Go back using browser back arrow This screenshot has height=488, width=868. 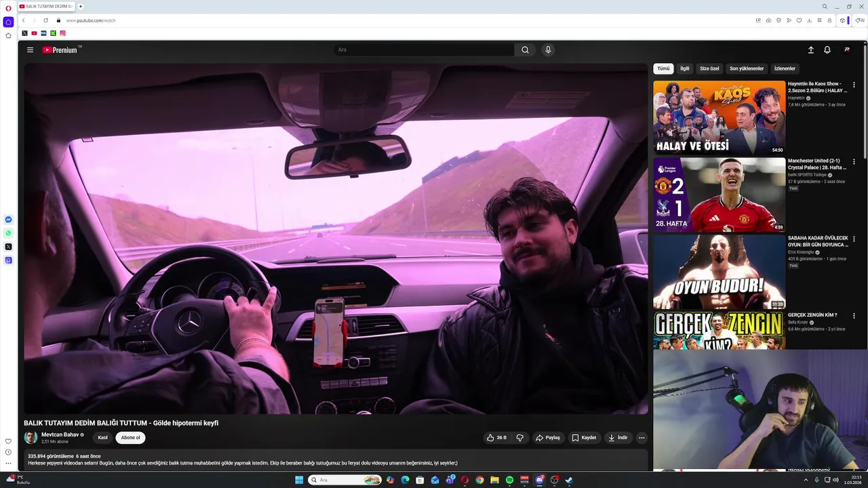(x=23, y=20)
